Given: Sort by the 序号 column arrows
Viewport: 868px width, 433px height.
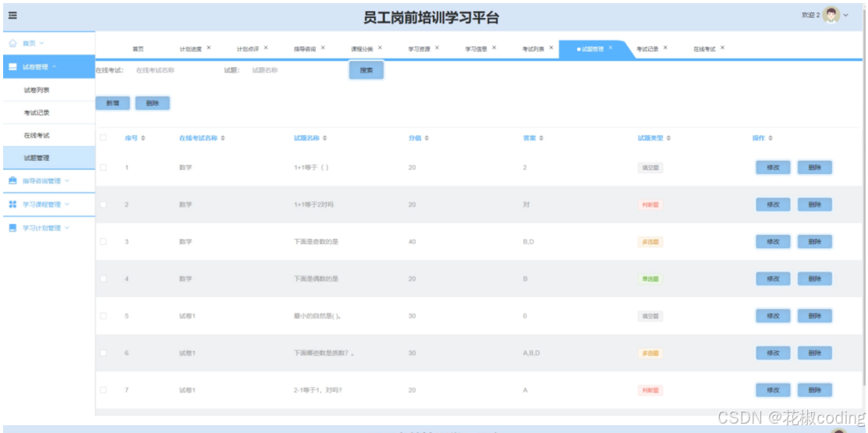Looking at the screenshot, I should 143,138.
